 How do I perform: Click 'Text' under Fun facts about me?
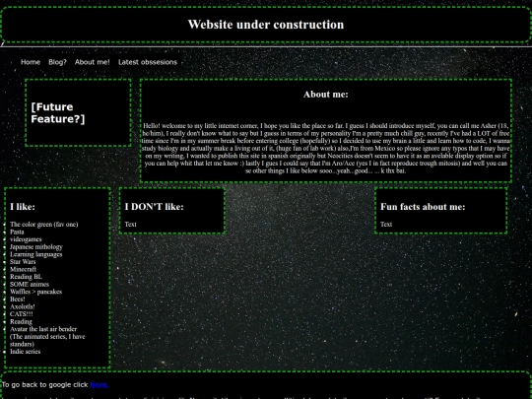point(386,225)
